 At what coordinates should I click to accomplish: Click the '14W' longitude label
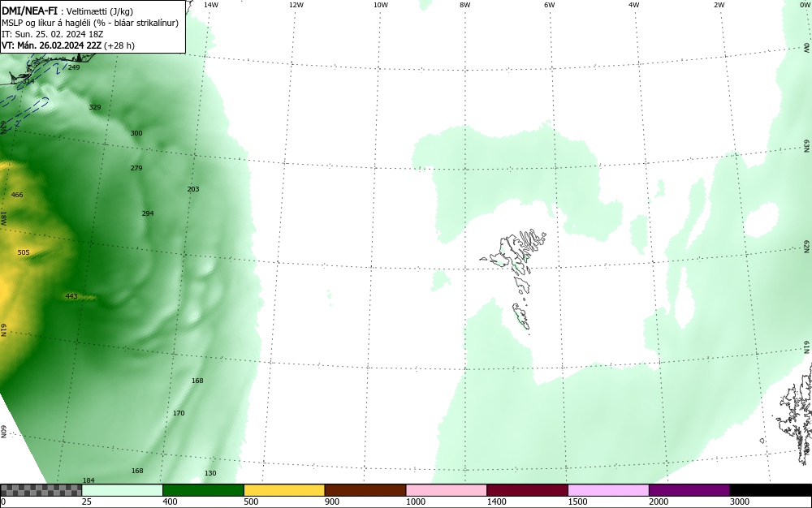(x=211, y=5)
